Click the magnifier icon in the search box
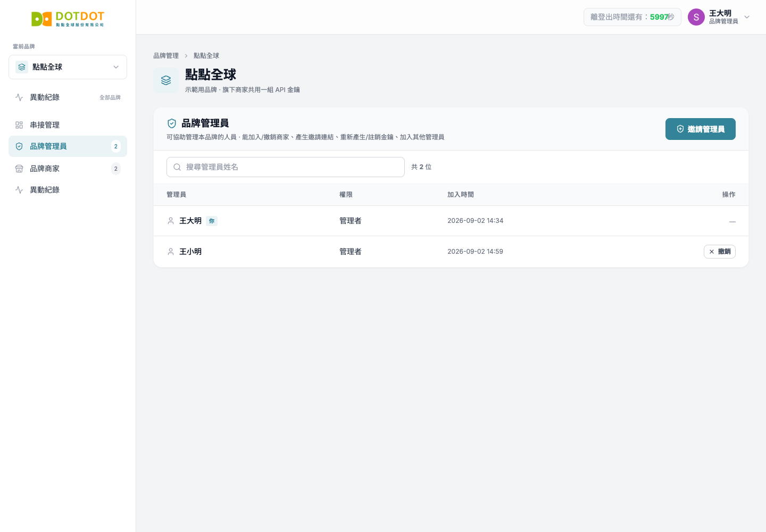 [x=177, y=167]
